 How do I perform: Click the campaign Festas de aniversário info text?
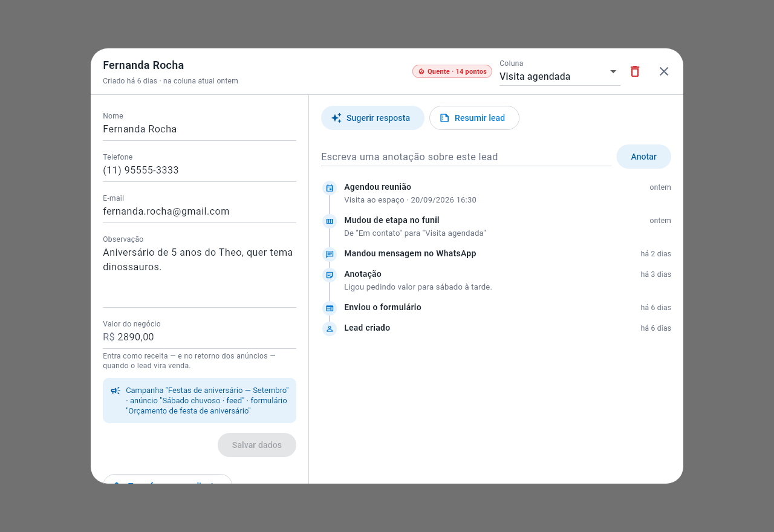click(207, 400)
